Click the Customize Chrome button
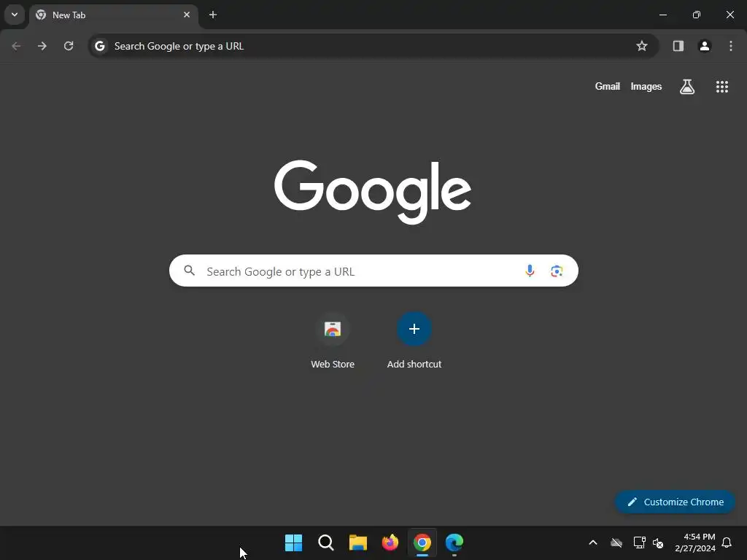This screenshot has width=747, height=560. [675, 502]
